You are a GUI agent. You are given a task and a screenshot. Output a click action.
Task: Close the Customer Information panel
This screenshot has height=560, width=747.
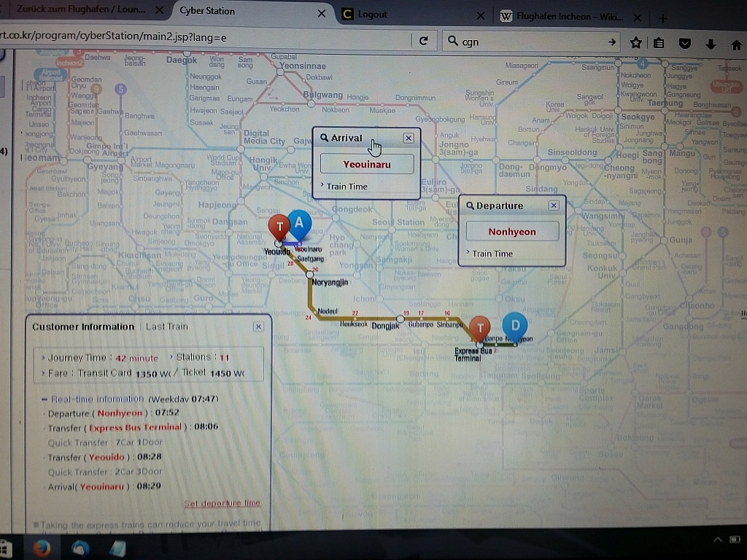point(258,327)
